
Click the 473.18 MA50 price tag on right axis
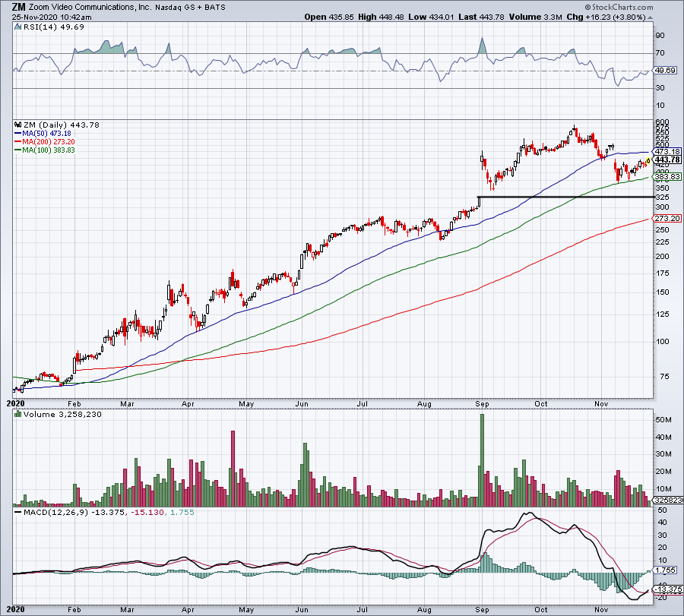[667, 152]
